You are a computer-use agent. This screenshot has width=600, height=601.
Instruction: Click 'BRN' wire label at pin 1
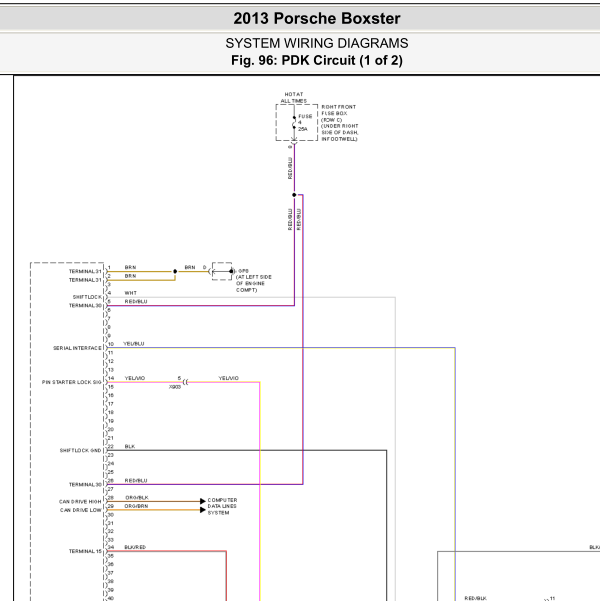(x=130, y=267)
